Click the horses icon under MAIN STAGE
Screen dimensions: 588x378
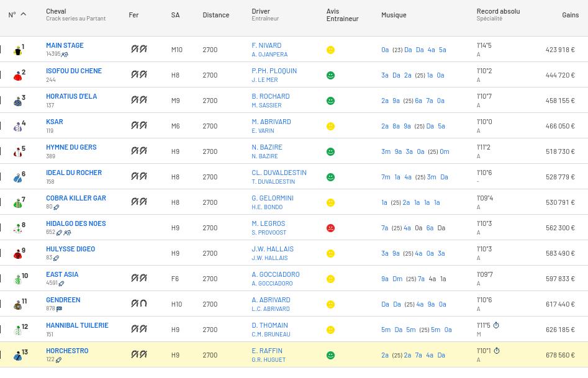point(65,55)
